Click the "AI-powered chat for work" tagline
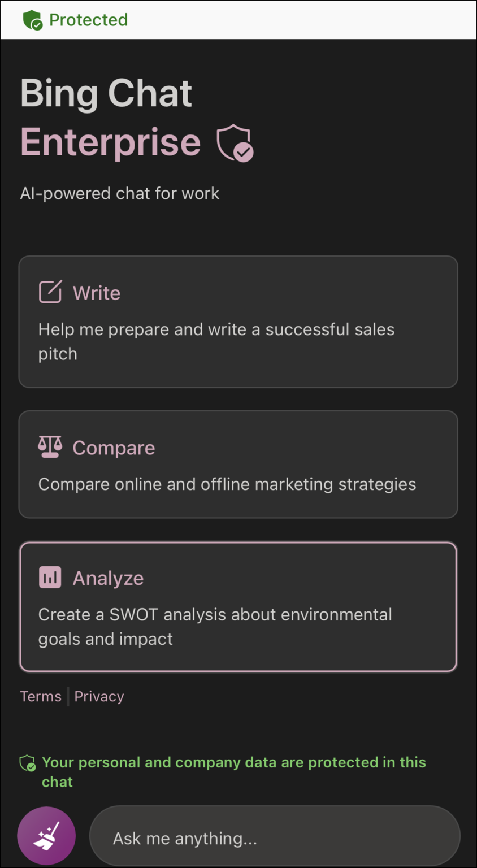 tap(119, 193)
